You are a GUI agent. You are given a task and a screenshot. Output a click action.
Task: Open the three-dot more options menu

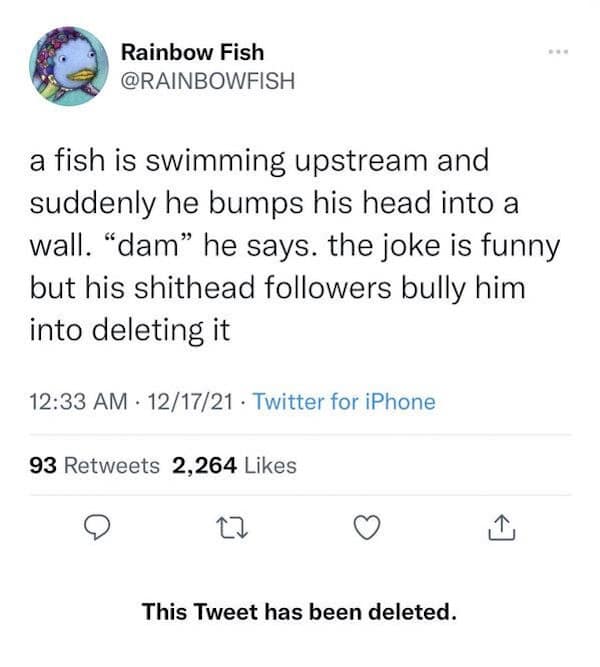pyautogui.click(x=556, y=47)
